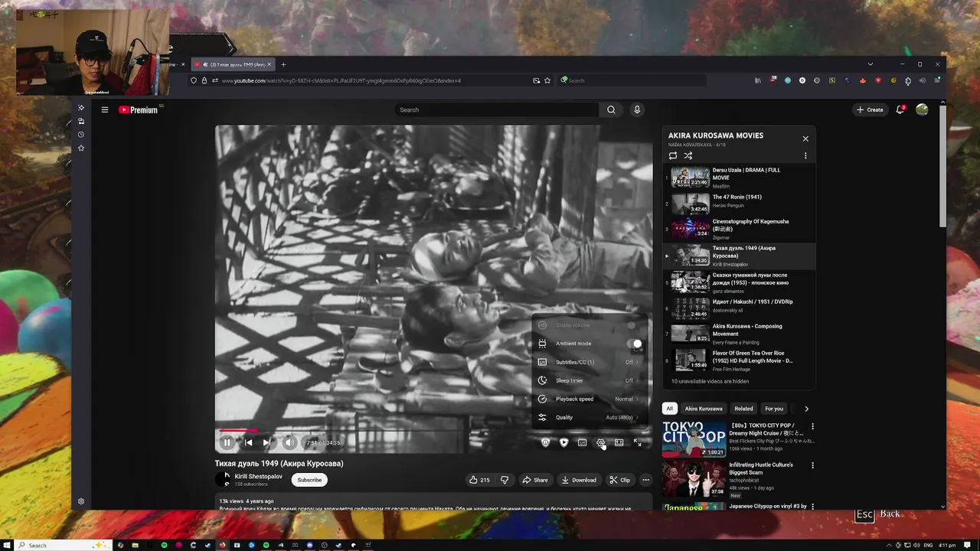Select Cinematography Of Kagemusha playlist item

[x=739, y=229]
